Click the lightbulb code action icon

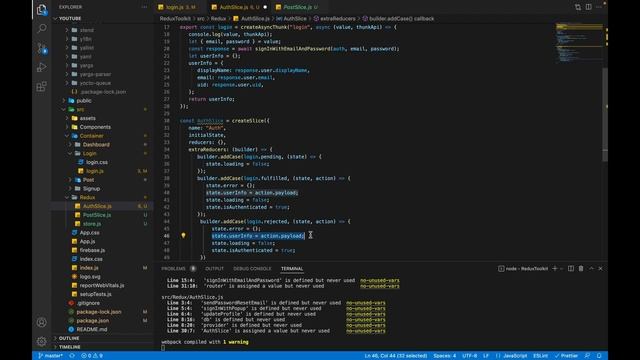[x=183, y=236]
